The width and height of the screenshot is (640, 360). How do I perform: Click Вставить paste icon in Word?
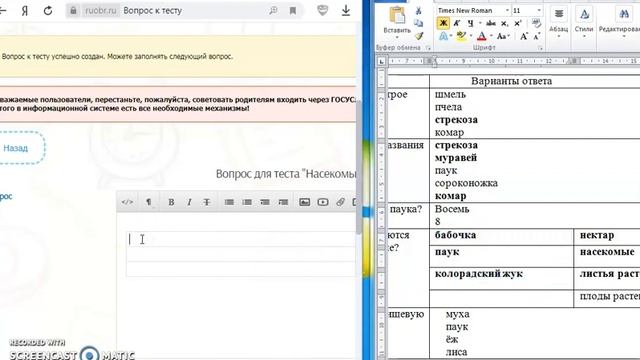[x=397, y=16]
